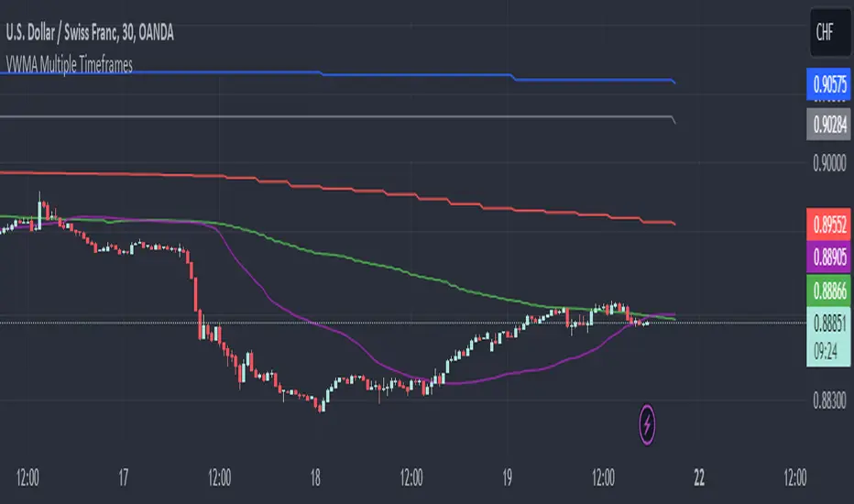Click the 17 date on time axis
The image size is (854, 504).
click(x=124, y=478)
